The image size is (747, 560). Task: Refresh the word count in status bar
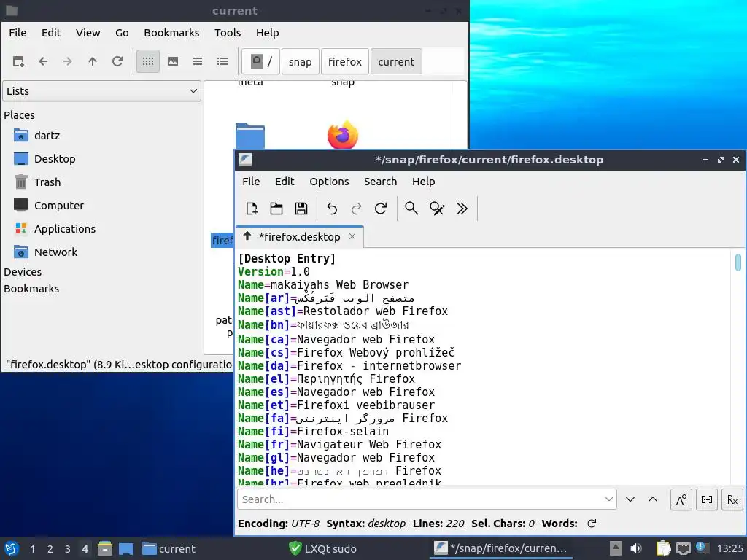point(592,524)
